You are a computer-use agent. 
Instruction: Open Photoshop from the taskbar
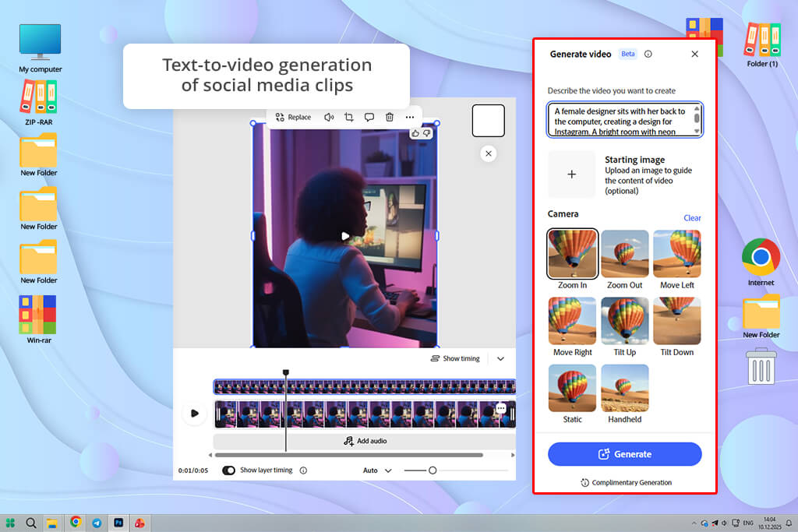[x=118, y=523]
